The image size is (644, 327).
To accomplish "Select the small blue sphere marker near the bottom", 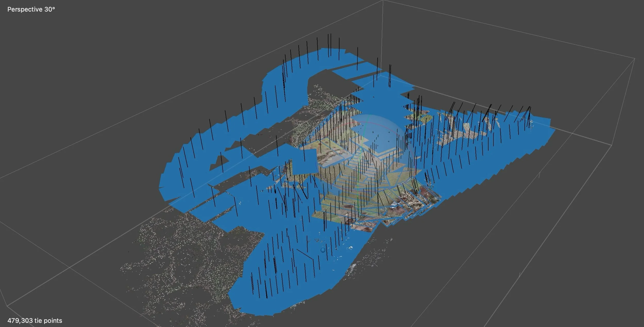I will (323, 250).
